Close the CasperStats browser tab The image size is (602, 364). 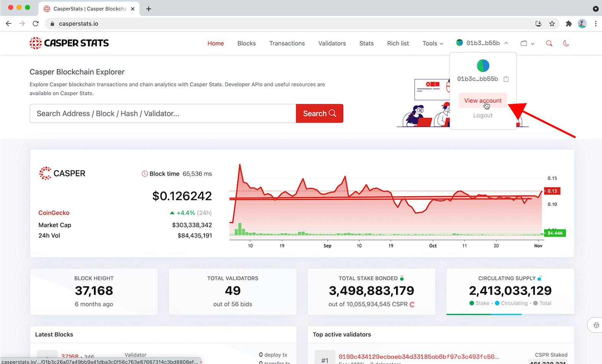(133, 9)
